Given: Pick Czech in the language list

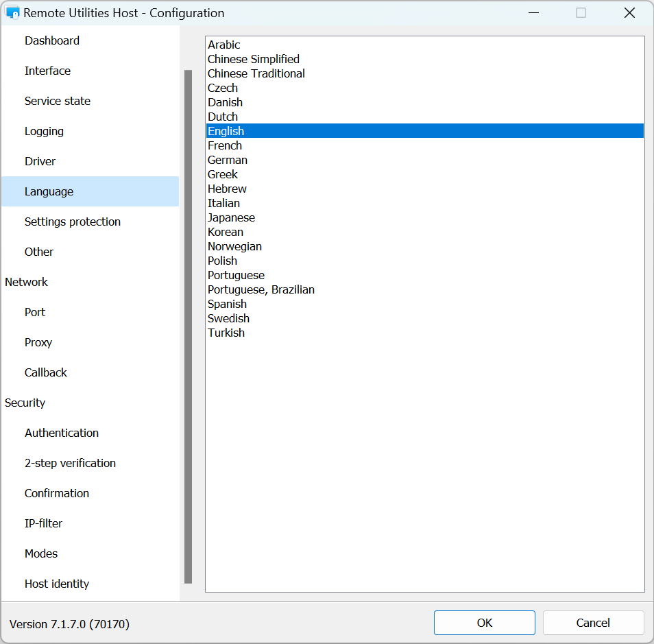Looking at the screenshot, I should coord(424,88).
